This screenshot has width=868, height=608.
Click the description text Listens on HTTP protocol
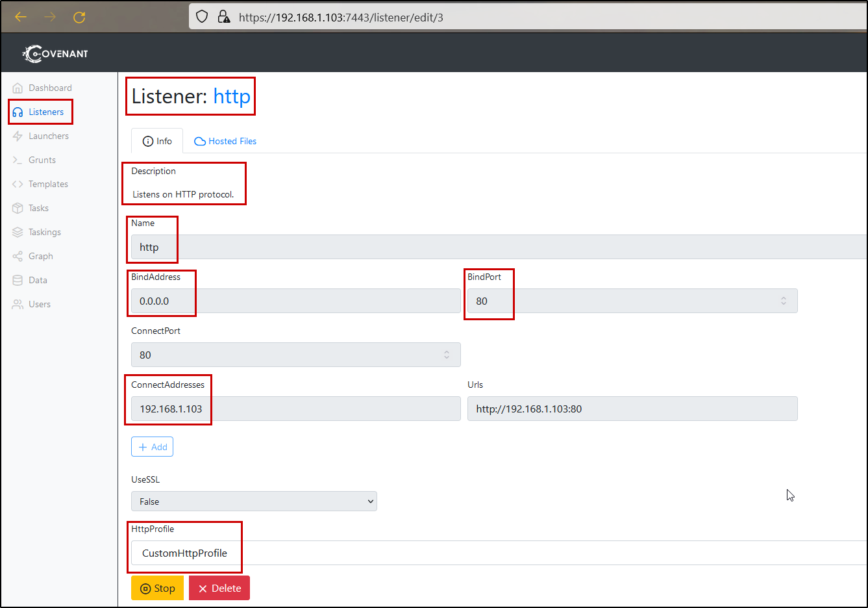point(183,194)
